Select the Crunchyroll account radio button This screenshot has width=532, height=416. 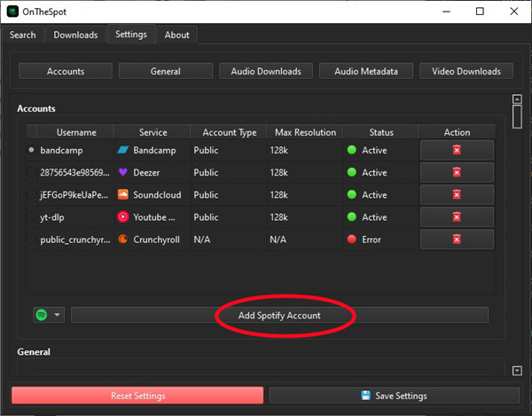click(32, 239)
